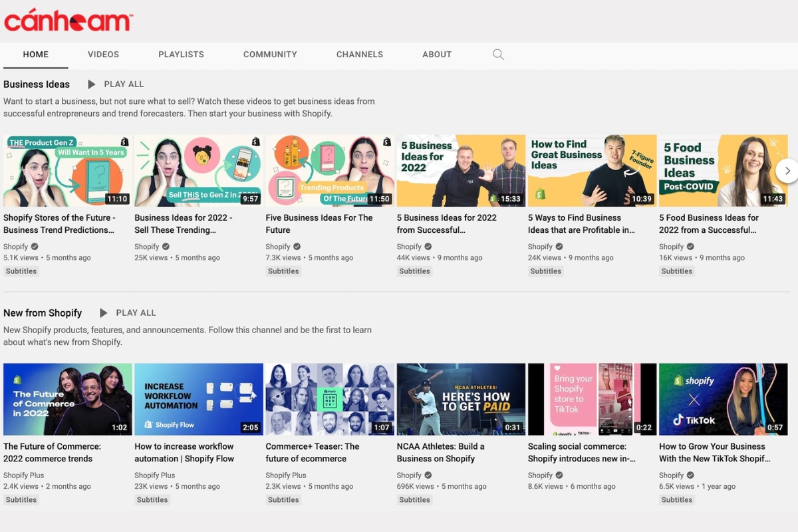The width and height of the screenshot is (798, 532).
Task: Open 'Bring your Shopify store to TikTok' thumbnail
Action: click(592, 399)
